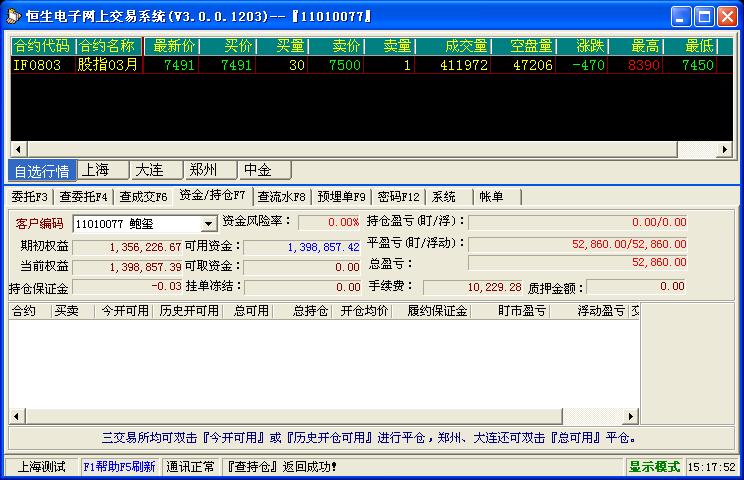Open the 帐单 tab
The height and width of the screenshot is (480, 744).
(497, 196)
